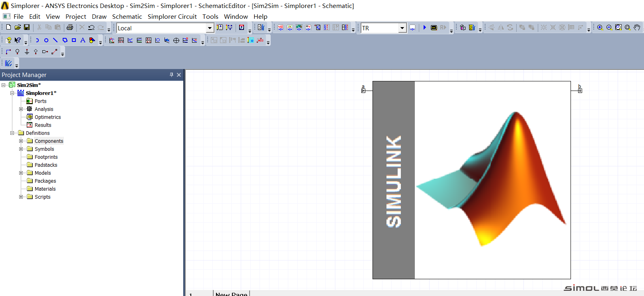Image resolution: width=644 pixels, height=296 pixels.
Task: Expand the Scripts folder
Action: click(x=21, y=197)
